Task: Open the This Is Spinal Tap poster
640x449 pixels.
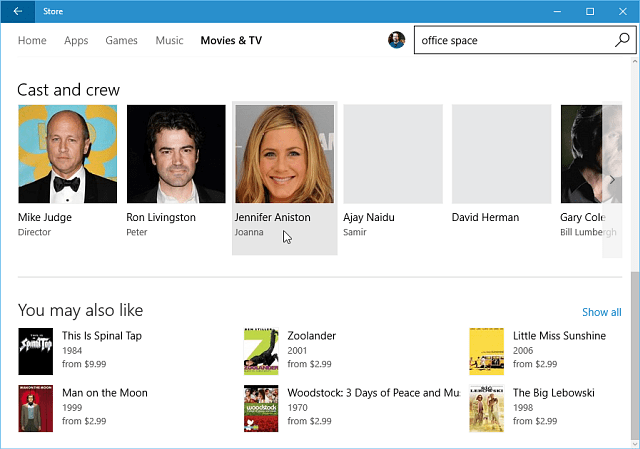Action: pyautogui.click(x=36, y=351)
